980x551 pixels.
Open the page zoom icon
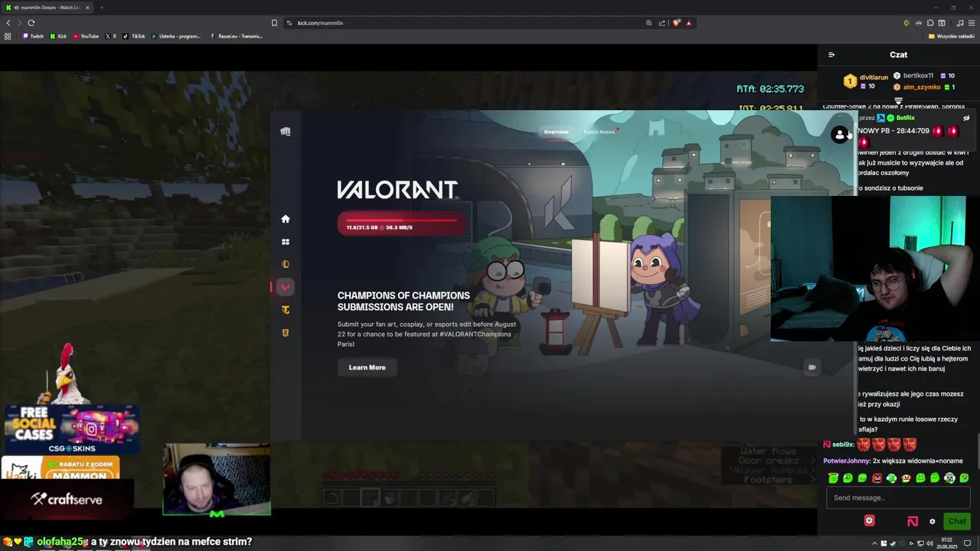pyautogui.click(x=649, y=23)
